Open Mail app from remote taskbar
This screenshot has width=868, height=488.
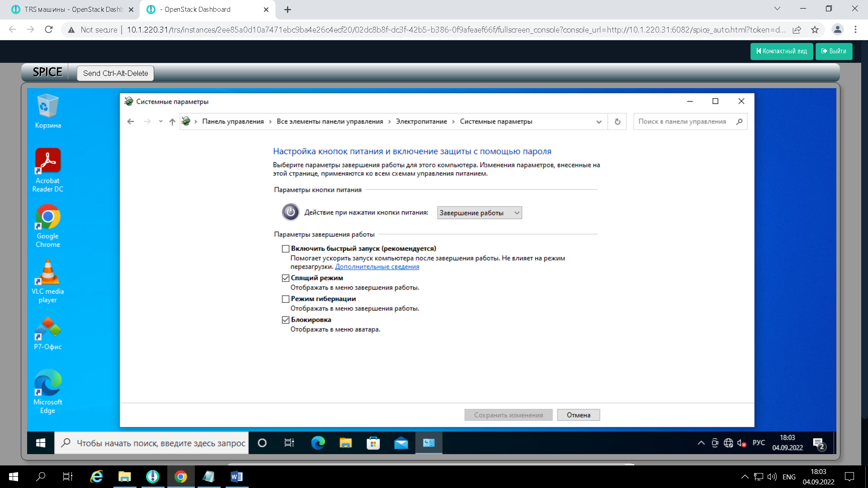point(401,443)
